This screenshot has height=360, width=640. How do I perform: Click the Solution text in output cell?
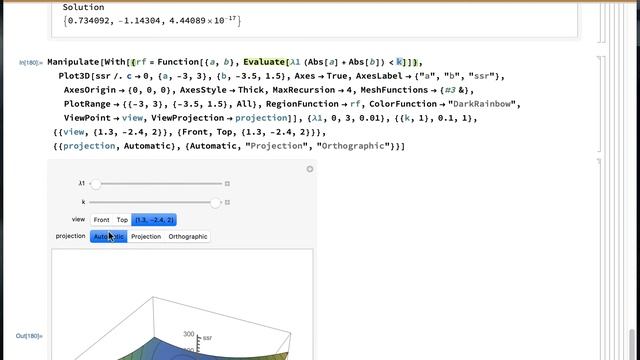click(83, 7)
